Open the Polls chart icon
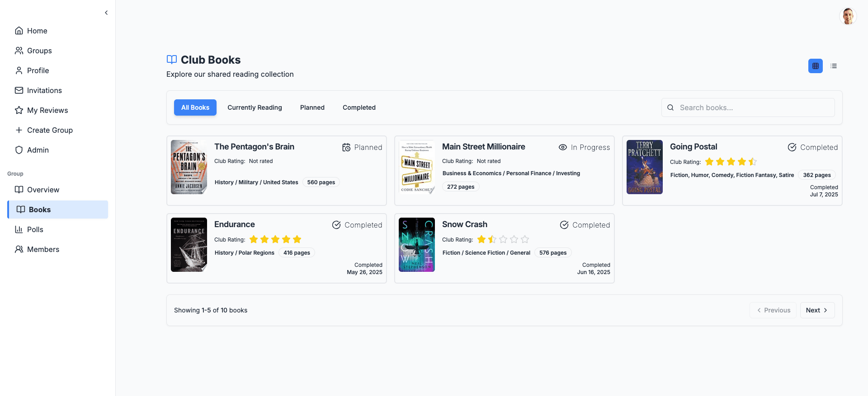 coord(19,229)
